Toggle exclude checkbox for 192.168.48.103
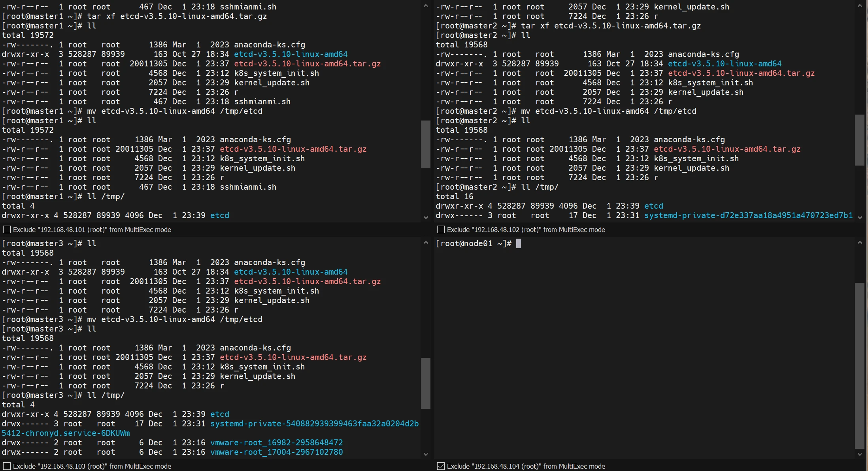 point(7,466)
